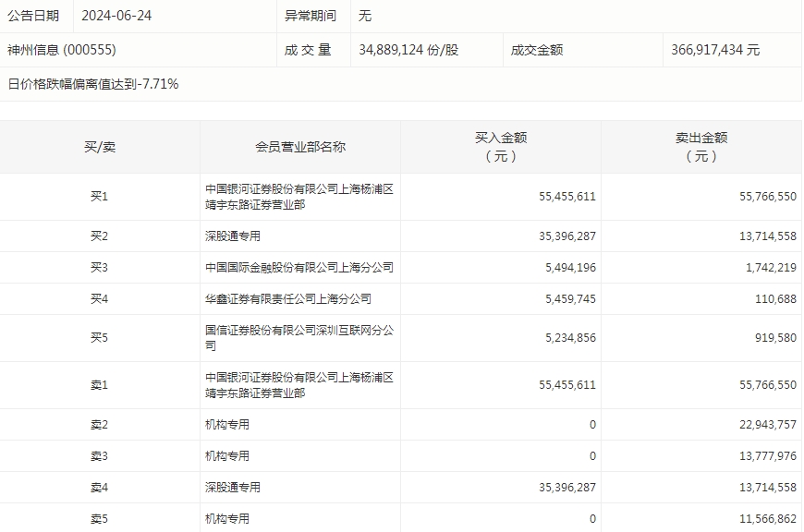This screenshot has height=532, width=804.
Task: Select buy amount 5,459,745
Action: click(x=570, y=299)
